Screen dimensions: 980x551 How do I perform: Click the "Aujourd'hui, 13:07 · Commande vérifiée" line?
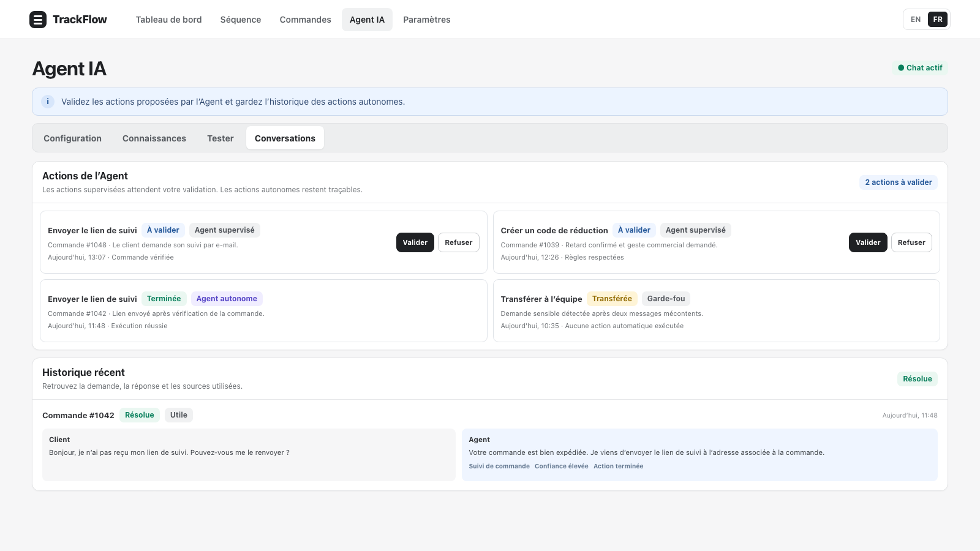111,258
